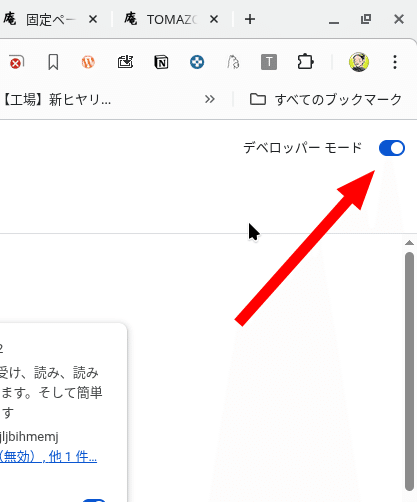Viewport: 417px width, 502px height.
Task: Click the scrollbar up arrow
Action: click(x=409, y=243)
